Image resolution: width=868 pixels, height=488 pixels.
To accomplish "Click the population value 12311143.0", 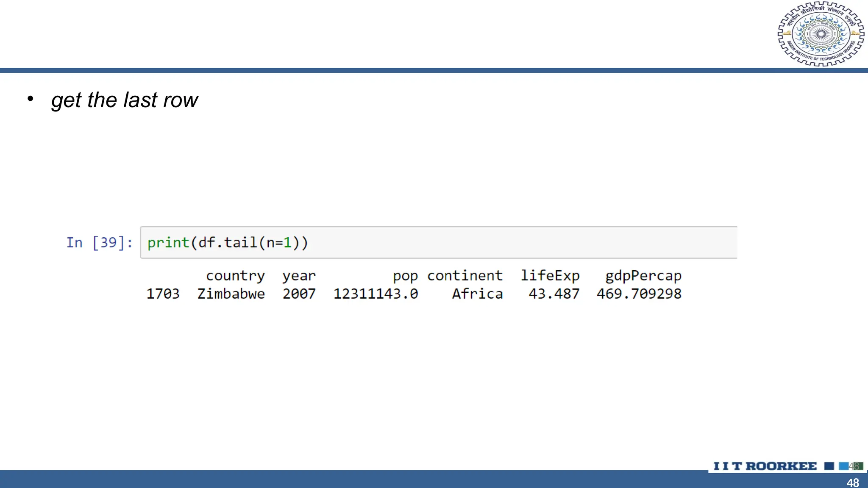I will [376, 294].
